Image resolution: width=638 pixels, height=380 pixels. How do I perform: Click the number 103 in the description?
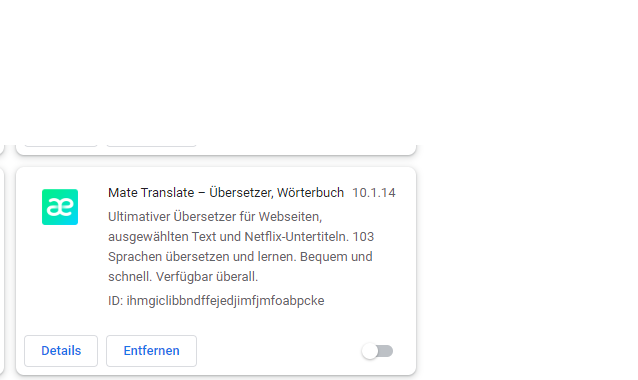[x=363, y=236]
